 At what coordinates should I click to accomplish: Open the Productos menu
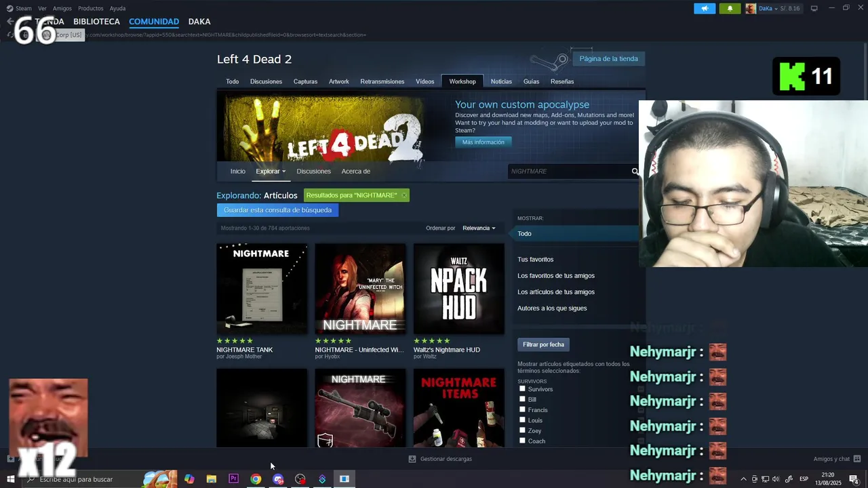pos(91,9)
